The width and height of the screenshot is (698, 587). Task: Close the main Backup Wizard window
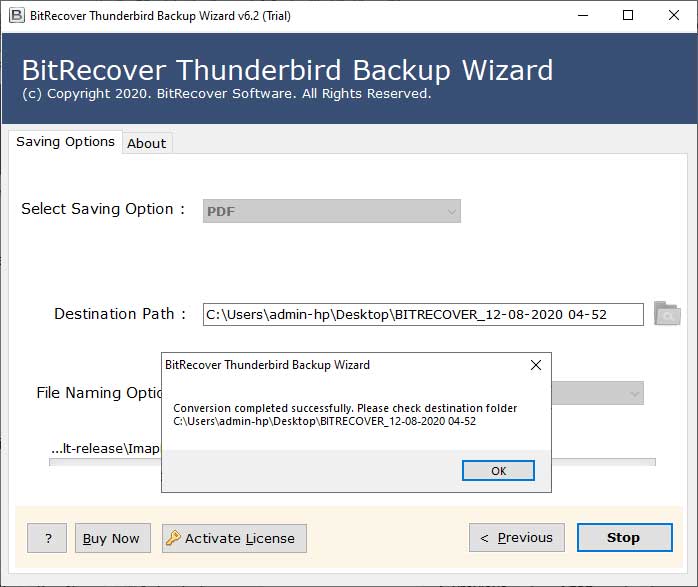tap(673, 15)
